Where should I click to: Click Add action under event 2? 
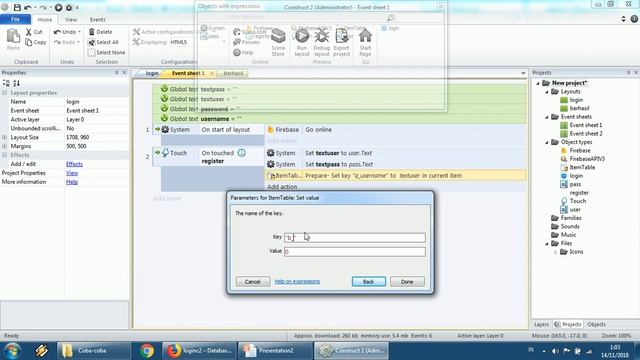coord(282,187)
